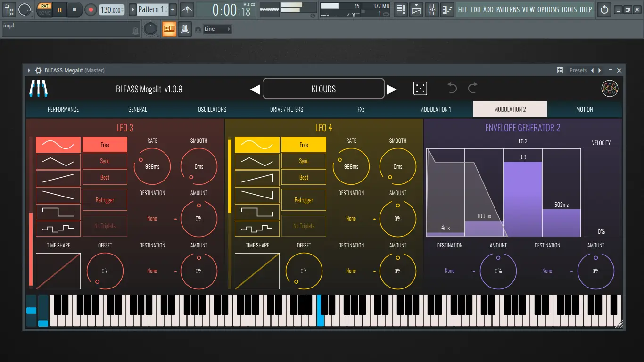The height and width of the screenshot is (362, 644).
Task: Set LFO 4 to Sync mode
Action: coord(304,161)
